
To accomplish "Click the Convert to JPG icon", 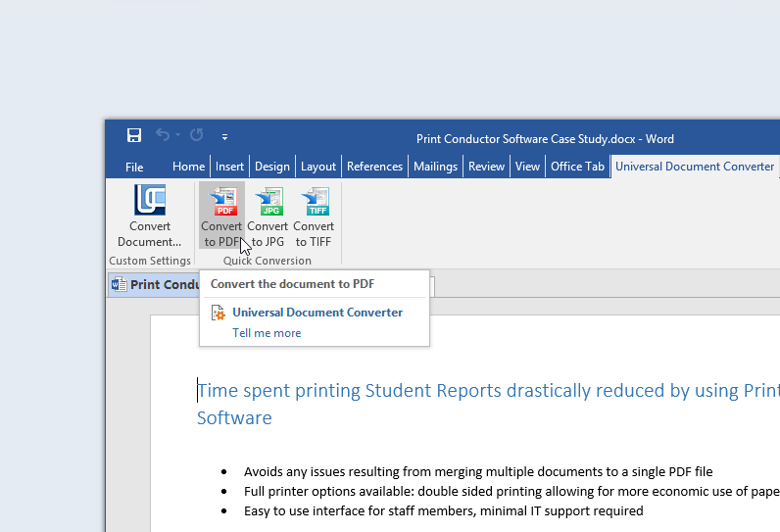I will pyautogui.click(x=268, y=202).
